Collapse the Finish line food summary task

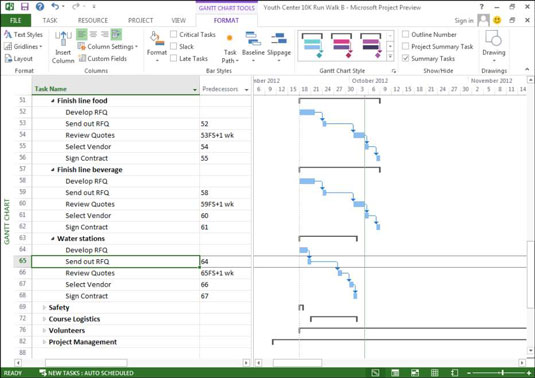(53, 101)
